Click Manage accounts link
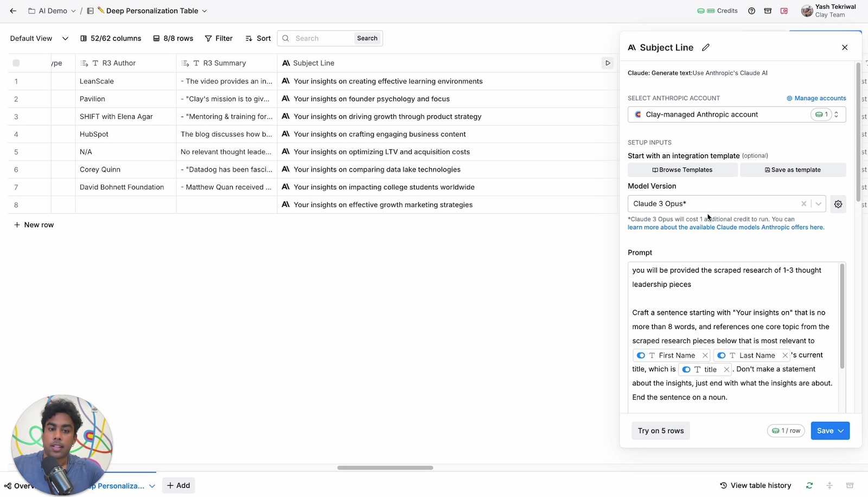 pyautogui.click(x=816, y=98)
